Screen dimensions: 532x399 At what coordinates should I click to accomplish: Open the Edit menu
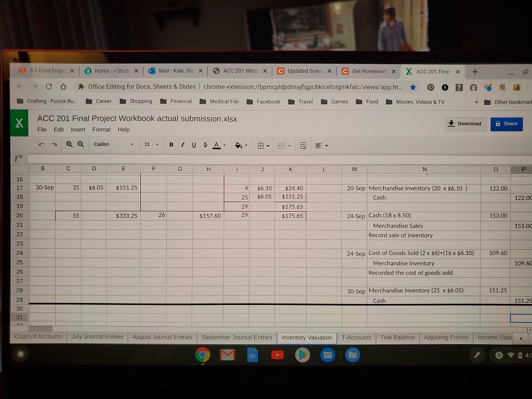(x=59, y=129)
